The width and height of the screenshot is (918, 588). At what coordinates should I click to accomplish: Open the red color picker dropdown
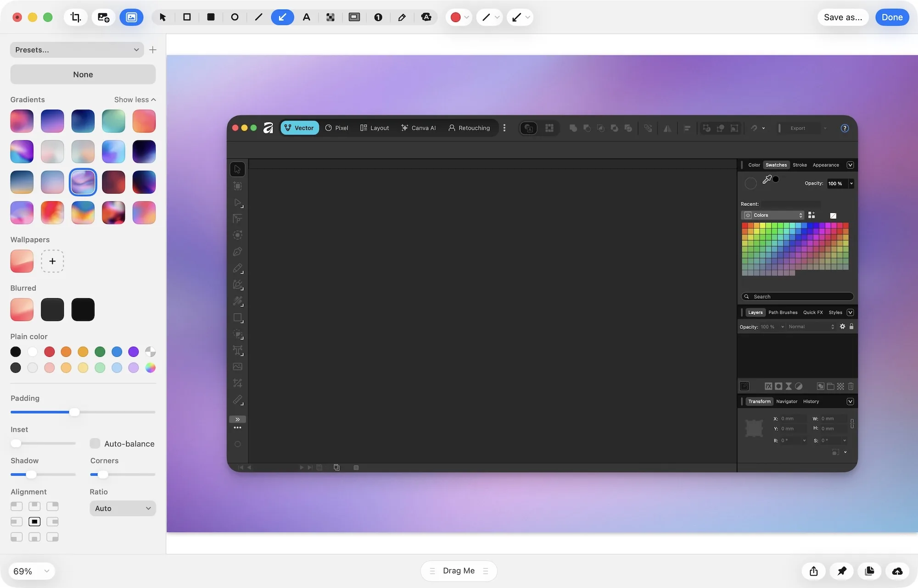coord(459,17)
